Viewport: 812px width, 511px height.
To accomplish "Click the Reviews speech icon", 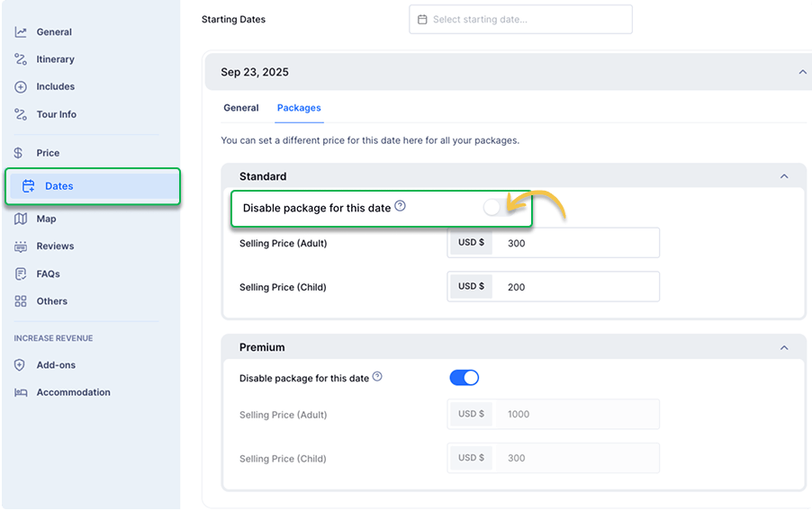I will pos(21,247).
